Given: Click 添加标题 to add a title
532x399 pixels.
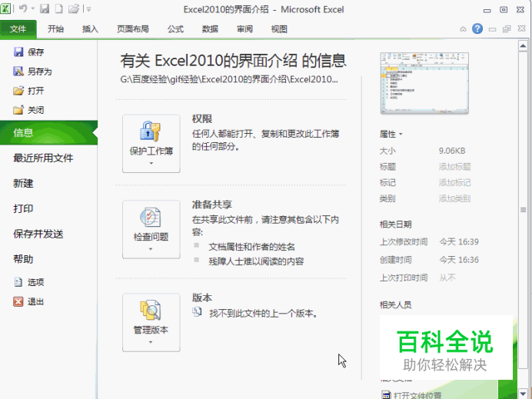Looking at the screenshot, I should pyautogui.click(x=454, y=167).
